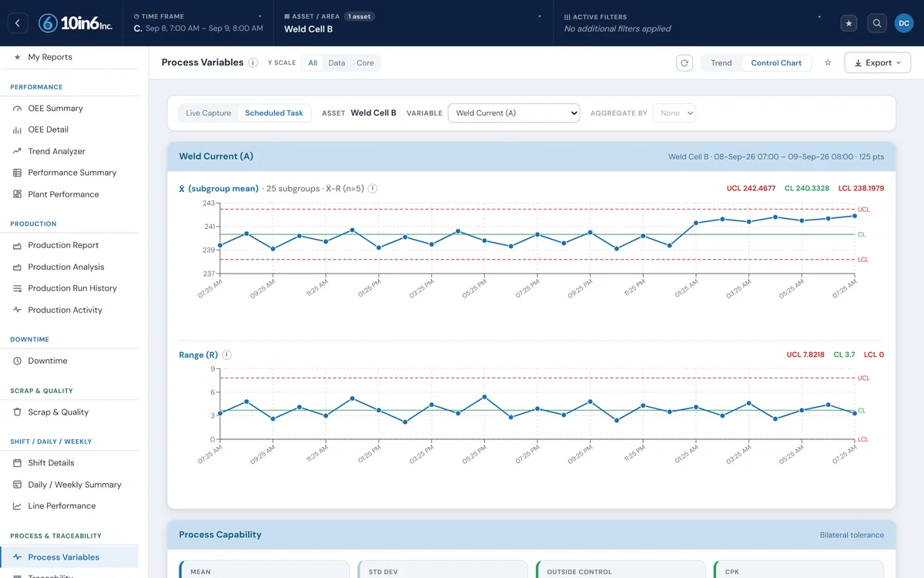Screen dimensions: 924x578
Task: Switch view to Control Chart
Action: tap(776, 63)
